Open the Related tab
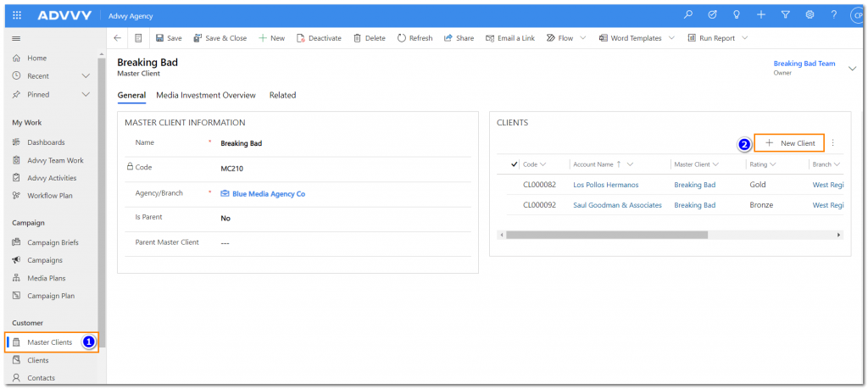 pyautogui.click(x=282, y=95)
